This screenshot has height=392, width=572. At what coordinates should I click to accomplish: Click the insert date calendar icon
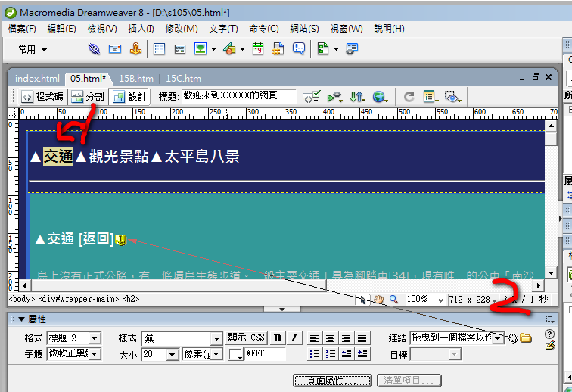(258, 49)
